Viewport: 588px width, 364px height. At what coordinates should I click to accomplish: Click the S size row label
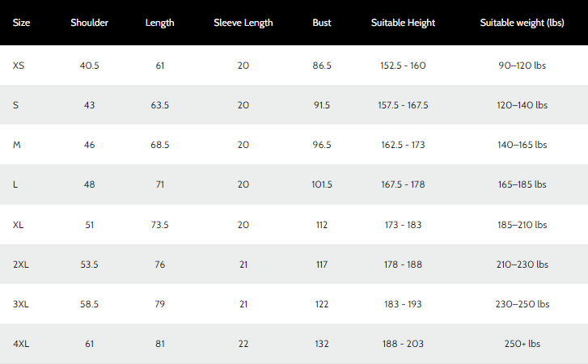tap(15, 105)
